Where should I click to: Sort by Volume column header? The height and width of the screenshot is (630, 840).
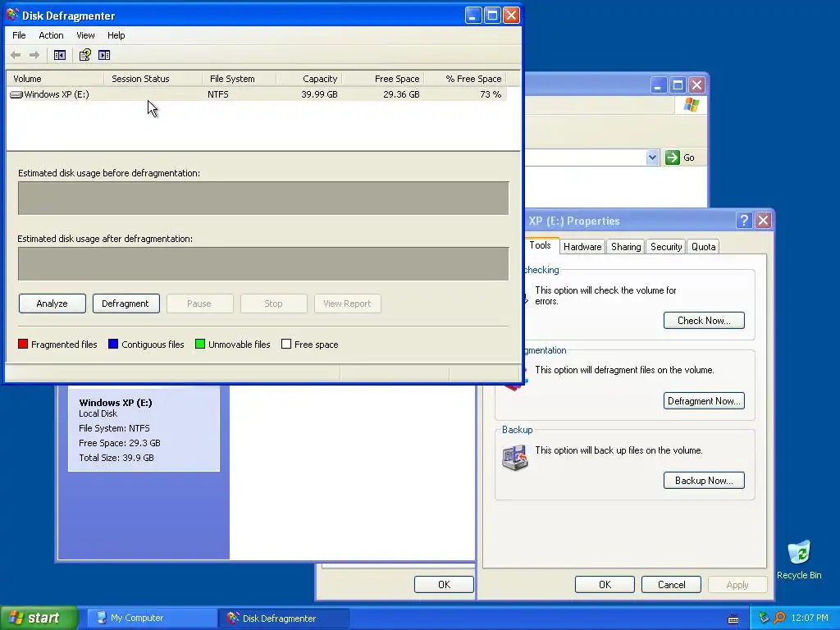[55, 79]
